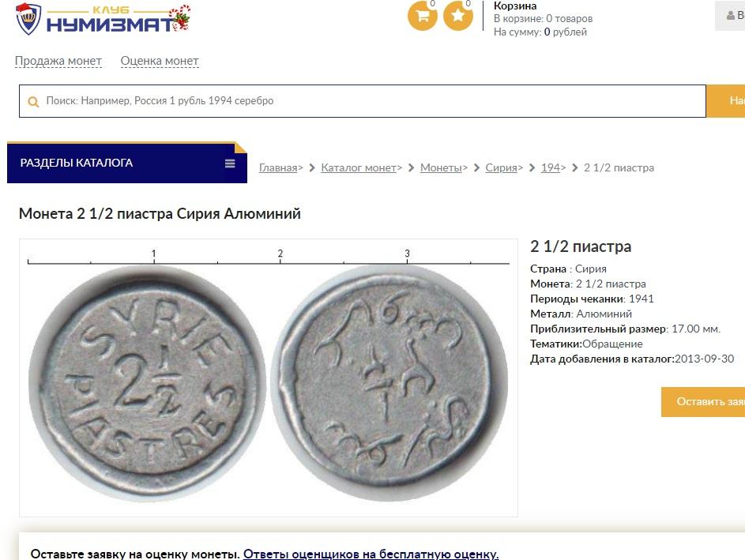Open the Сирия breadcrumb link
745x560 pixels.
pyautogui.click(x=501, y=167)
